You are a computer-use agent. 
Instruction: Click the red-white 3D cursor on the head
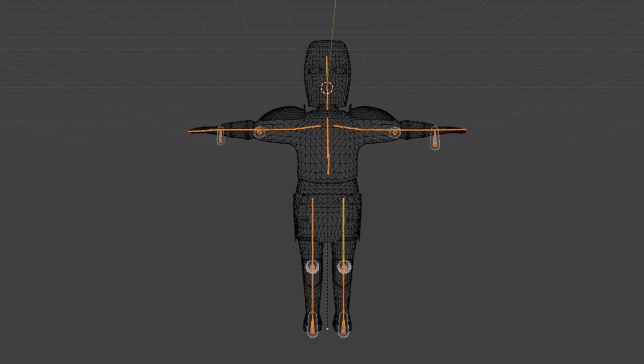click(327, 88)
